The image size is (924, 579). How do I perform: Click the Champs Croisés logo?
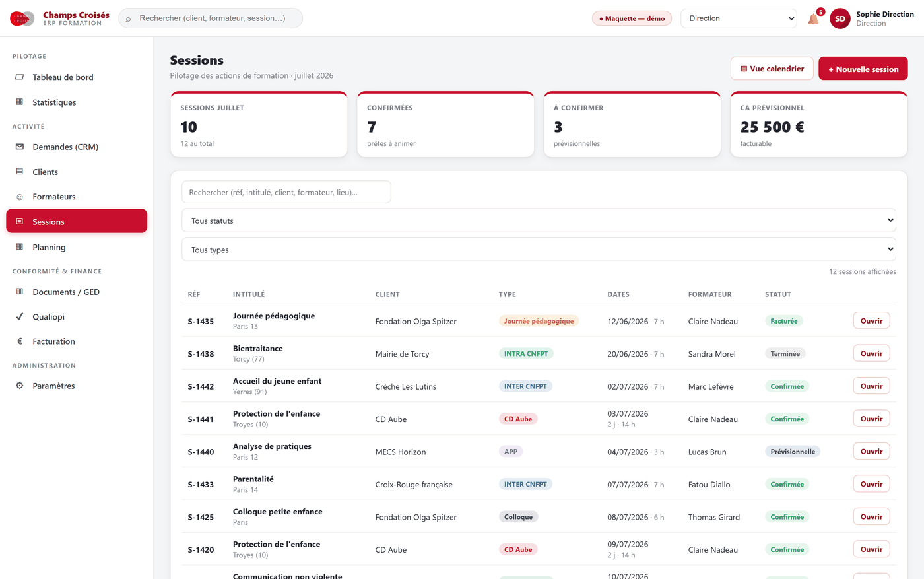[x=22, y=18]
